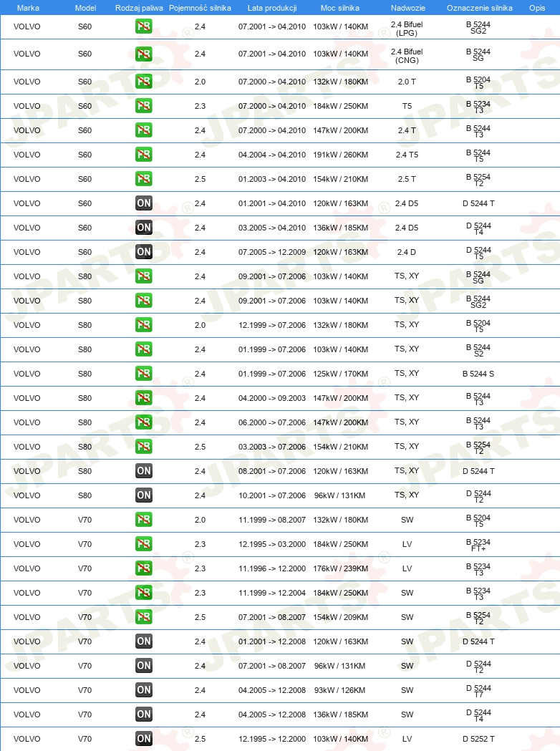The height and width of the screenshot is (751, 560).
Task: Select the 154kW / 209KM power cell
Action: [341, 617]
